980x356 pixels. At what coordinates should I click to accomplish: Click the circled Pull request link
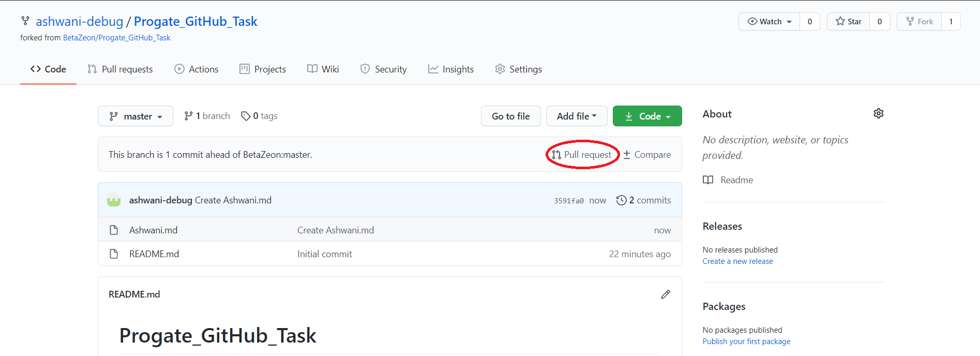pos(582,155)
